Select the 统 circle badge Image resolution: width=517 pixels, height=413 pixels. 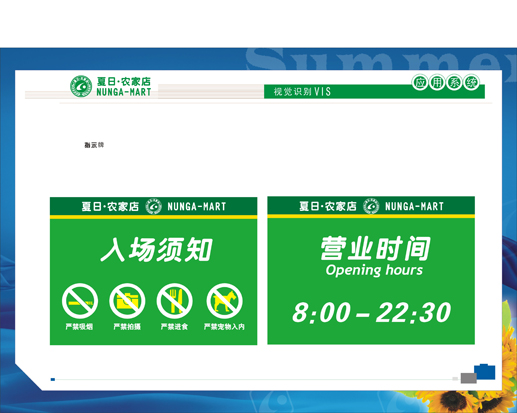[472, 82]
